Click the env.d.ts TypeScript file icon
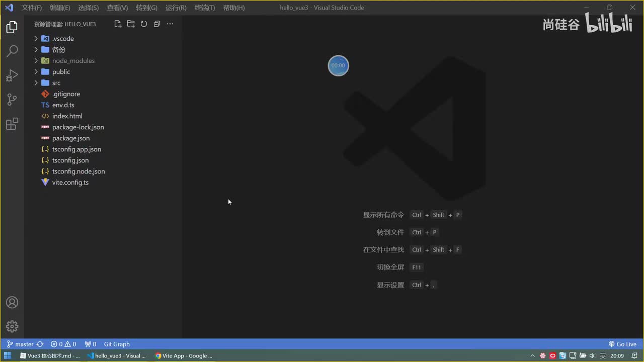644x362 pixels. tap(45, 105)
